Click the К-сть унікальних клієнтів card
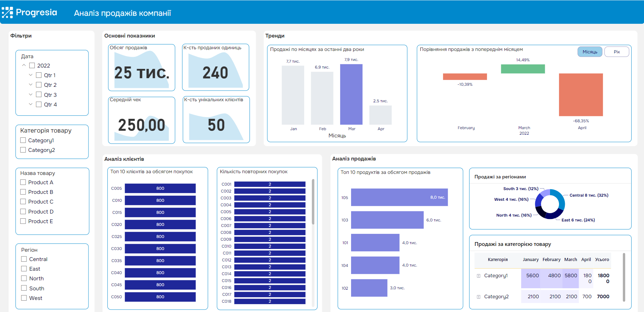The width and height of the screenshot is (644, 312). (x=216, y=119)
